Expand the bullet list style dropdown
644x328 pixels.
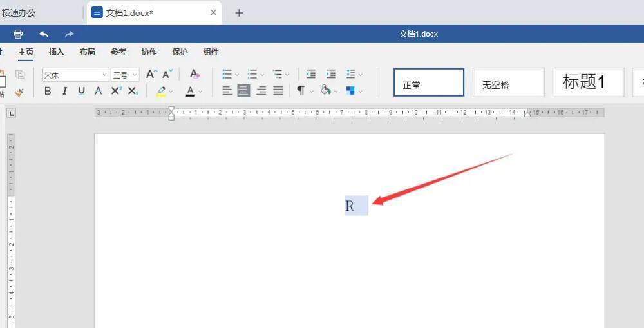237,75
